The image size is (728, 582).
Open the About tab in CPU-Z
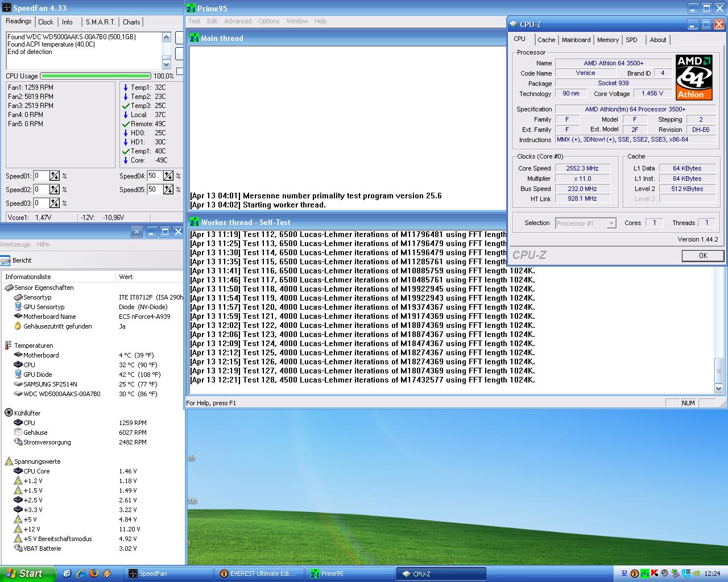(x=658, y=40)
